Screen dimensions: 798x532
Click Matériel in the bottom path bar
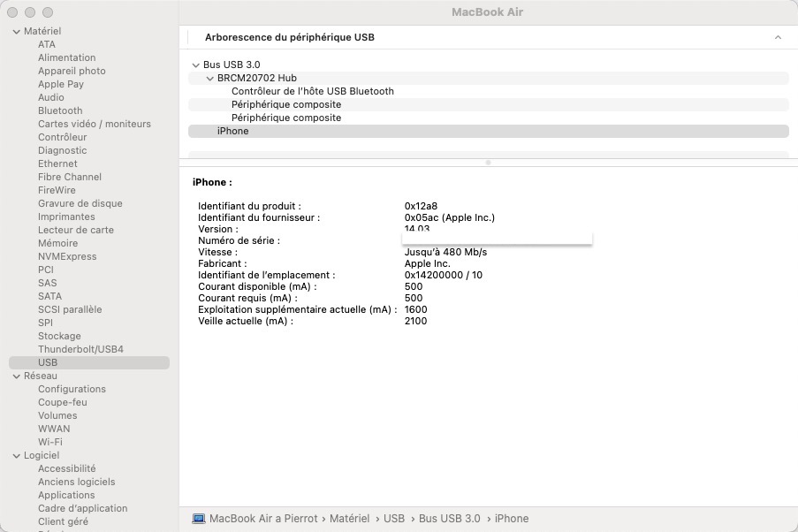(349, 519)
